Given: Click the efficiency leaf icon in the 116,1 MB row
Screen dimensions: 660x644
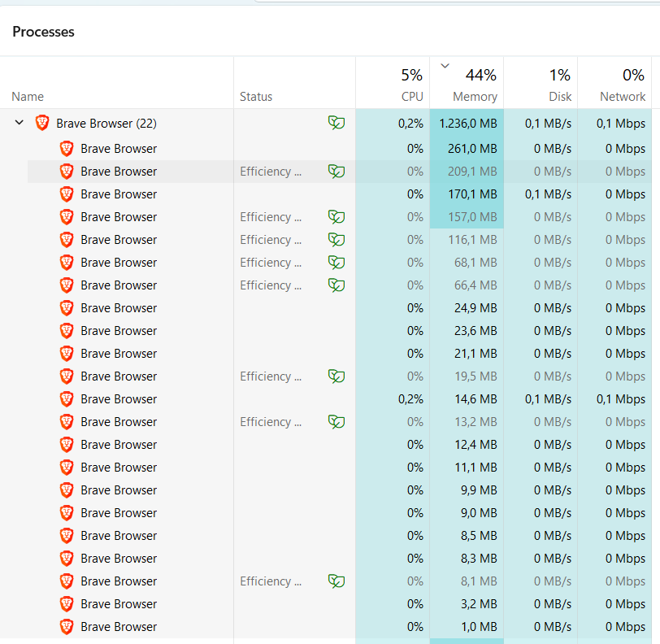Looking at the screenshot, I should pos(337,240).
